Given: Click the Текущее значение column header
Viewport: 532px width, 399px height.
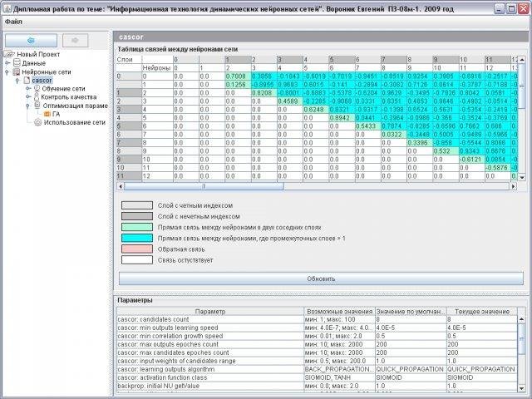Looking at the screenshot, I should pos(481,311).
